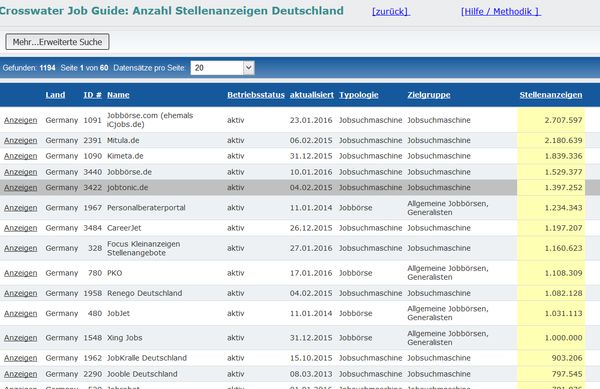Click the date 06.02.2015
This screenshot has width=600, height=389.
point(311,140)
